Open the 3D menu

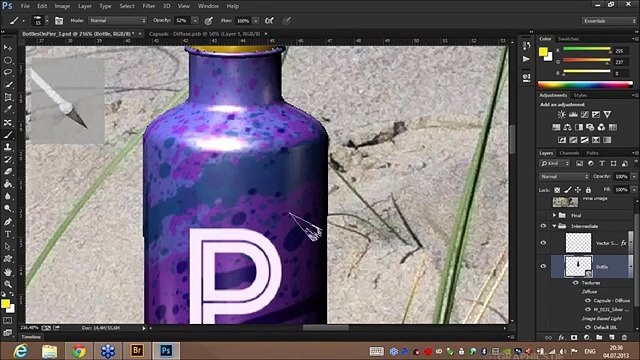(167, 6)
